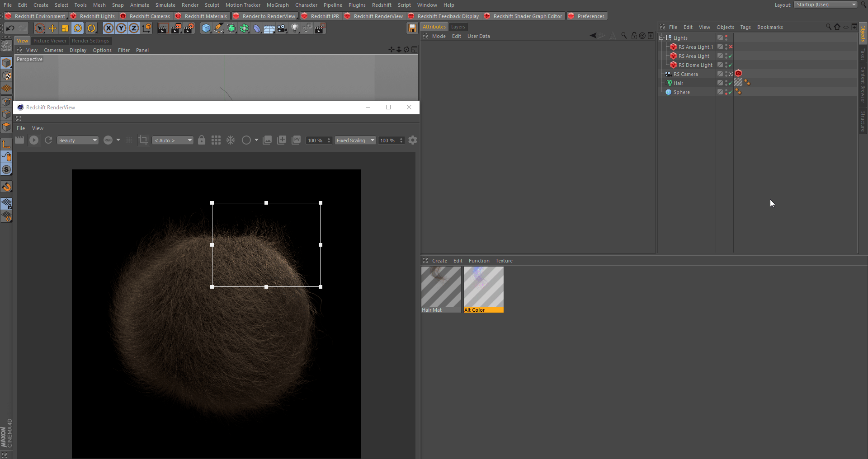Screen dimensions: 868x459
Task: Toggle the Hair object enable checkmark
Action: [x=731, y=83]
